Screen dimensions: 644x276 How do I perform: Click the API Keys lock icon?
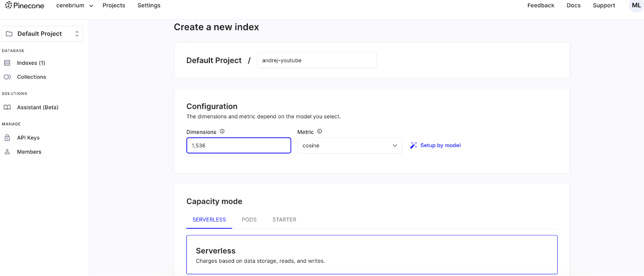click(x=7, y=138)
